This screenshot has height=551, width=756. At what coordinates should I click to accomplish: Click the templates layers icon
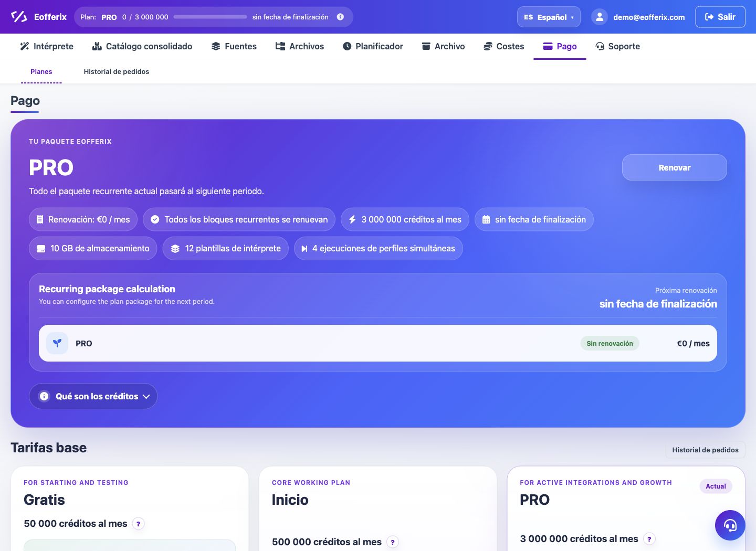pos(175,249)
